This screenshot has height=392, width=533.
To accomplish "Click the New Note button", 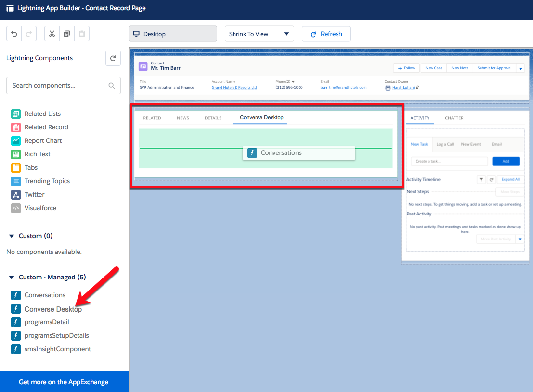I will (x=460, y=68).
